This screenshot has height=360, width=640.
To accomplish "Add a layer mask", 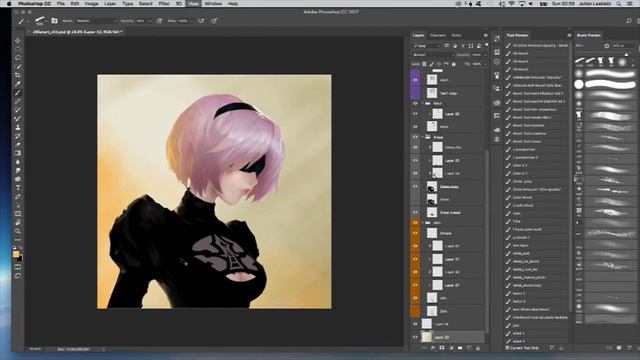I will pyautogui.click(x=442, y=348).
